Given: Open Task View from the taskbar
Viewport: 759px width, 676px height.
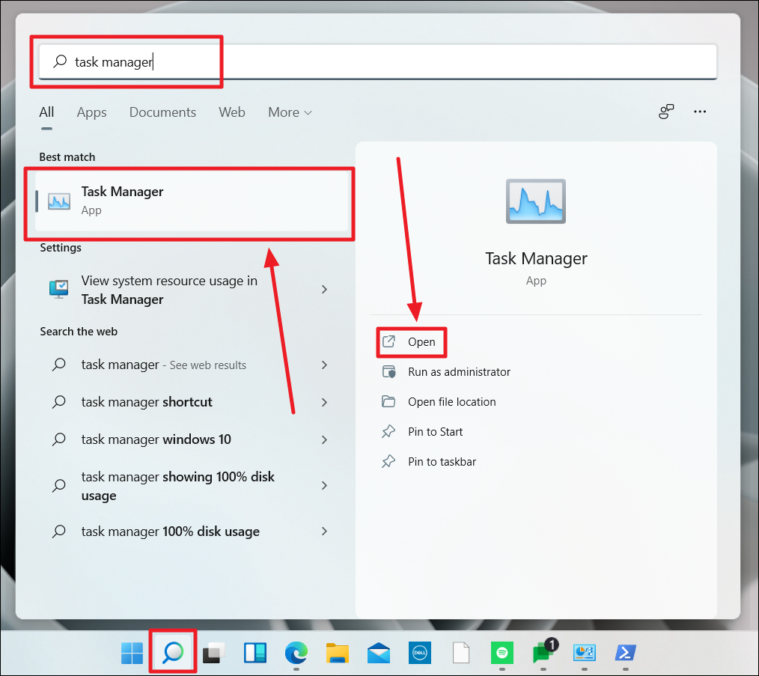Looking at the screenshot, I should click(213, 653).
